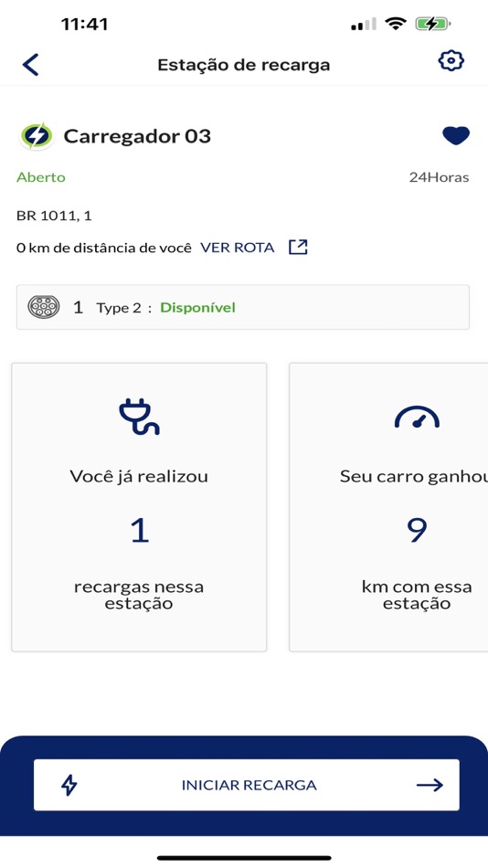Open the 'Você já realizou' recharges card
Image resolution: width=488 pixels, height=868 pixels.
[x=139, y=507]
